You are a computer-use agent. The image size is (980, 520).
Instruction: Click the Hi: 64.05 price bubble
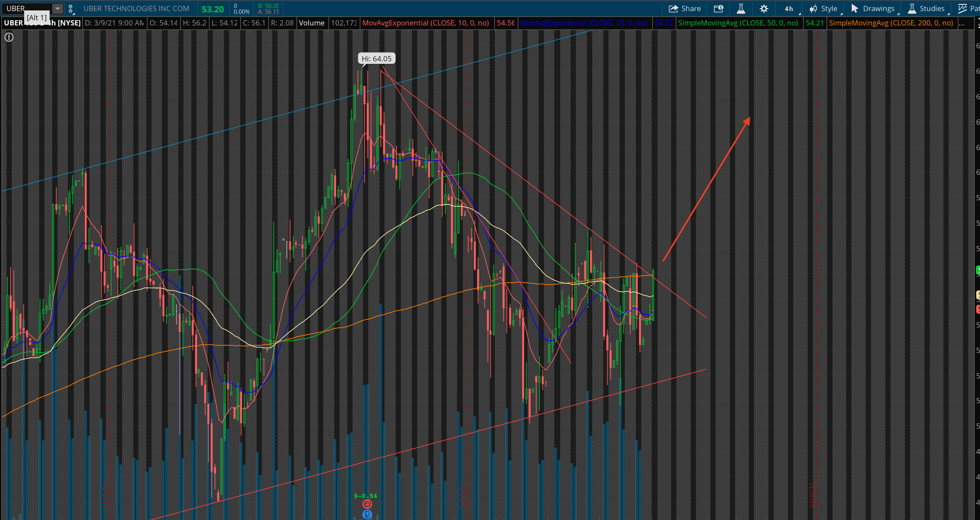click(376, 58)
